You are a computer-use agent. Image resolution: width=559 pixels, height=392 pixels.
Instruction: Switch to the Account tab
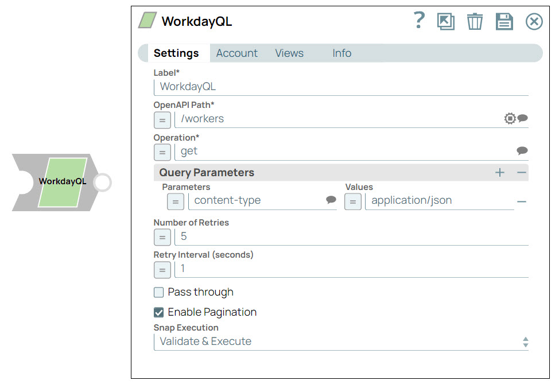pos(236,53)
